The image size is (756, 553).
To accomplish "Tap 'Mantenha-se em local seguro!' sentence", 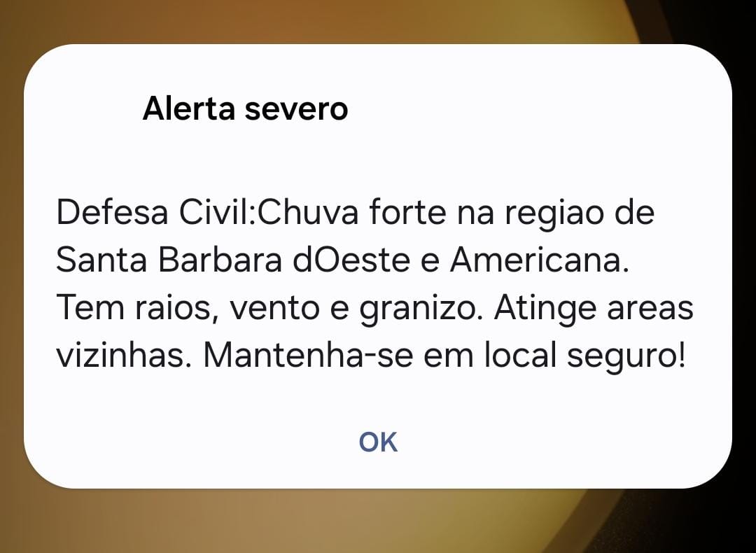I will 444,356.
